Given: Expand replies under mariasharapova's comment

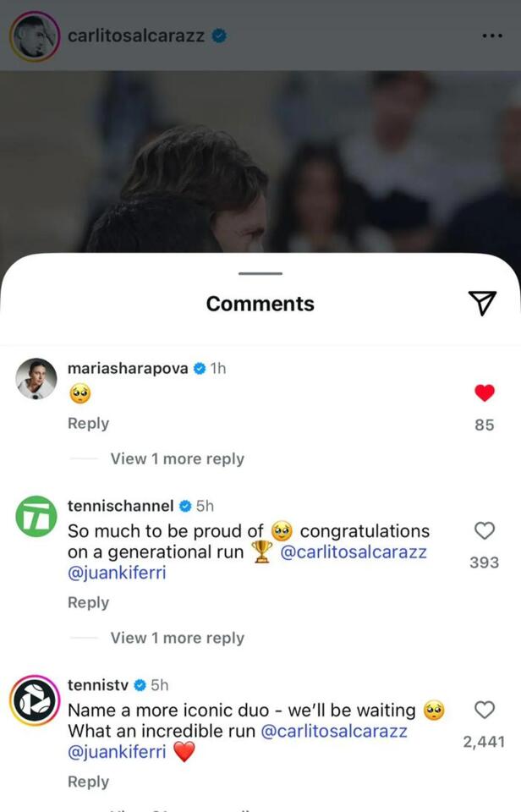Looking at the screenshot, I should [x=177, y=458].
